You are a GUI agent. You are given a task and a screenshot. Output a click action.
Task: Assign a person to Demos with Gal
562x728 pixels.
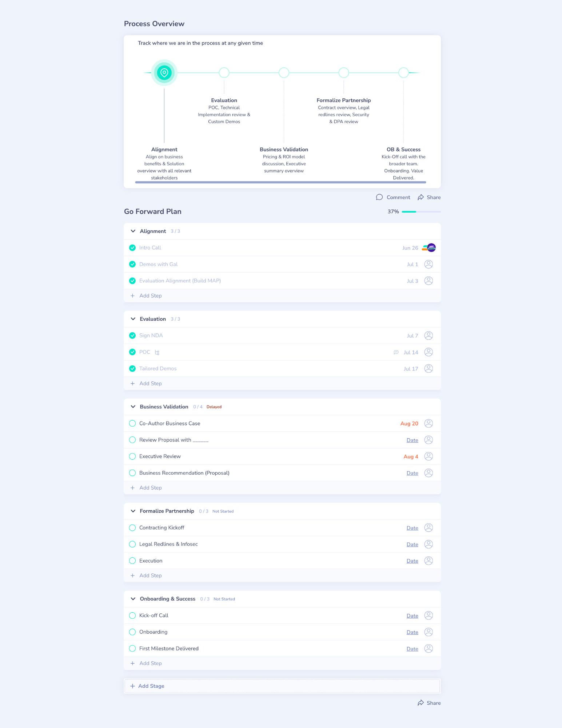click(x=429, y=264)
